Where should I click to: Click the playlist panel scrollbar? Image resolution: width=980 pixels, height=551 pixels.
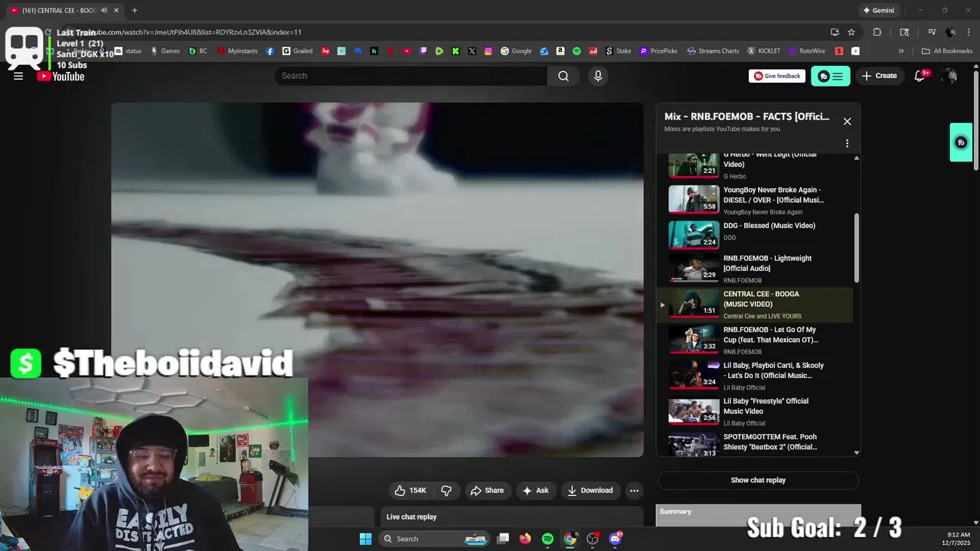click(x=856, y=248)
